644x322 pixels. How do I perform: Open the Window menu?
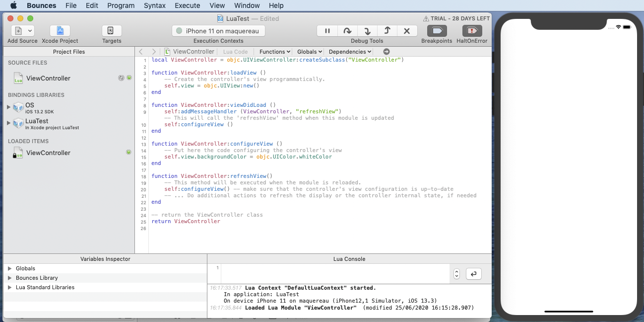point(247,5)
